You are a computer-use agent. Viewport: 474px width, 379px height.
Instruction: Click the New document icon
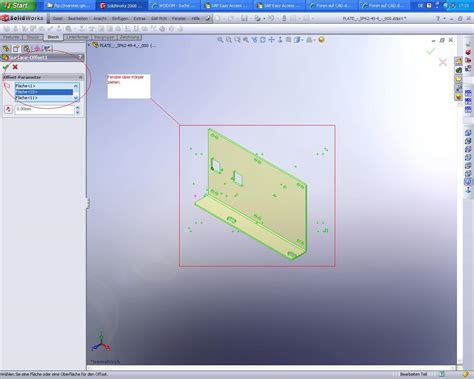218,18
